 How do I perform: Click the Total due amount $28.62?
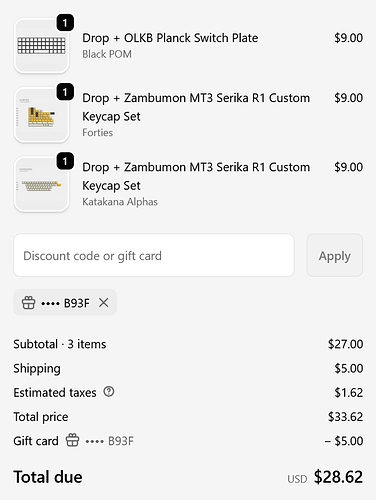338,477
